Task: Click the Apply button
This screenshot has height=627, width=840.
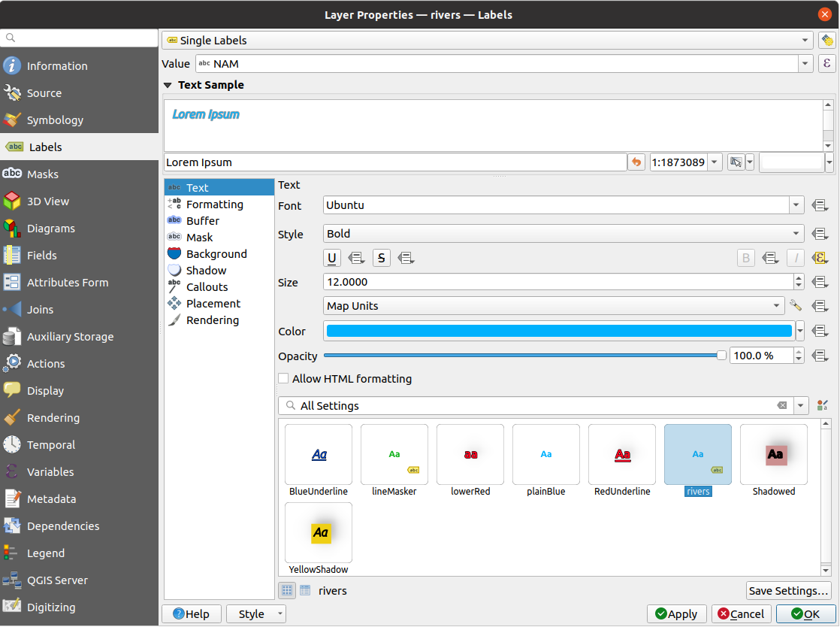Action: (676, 614)
